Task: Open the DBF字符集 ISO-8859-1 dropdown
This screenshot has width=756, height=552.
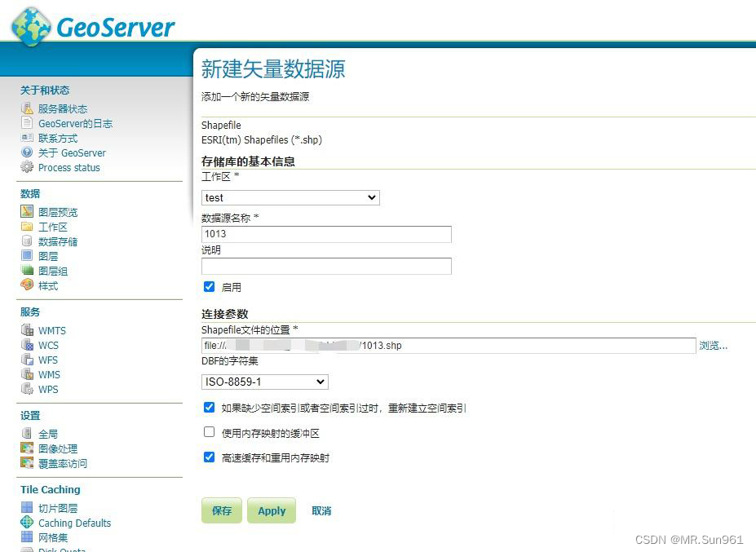Action: point(263,382)
